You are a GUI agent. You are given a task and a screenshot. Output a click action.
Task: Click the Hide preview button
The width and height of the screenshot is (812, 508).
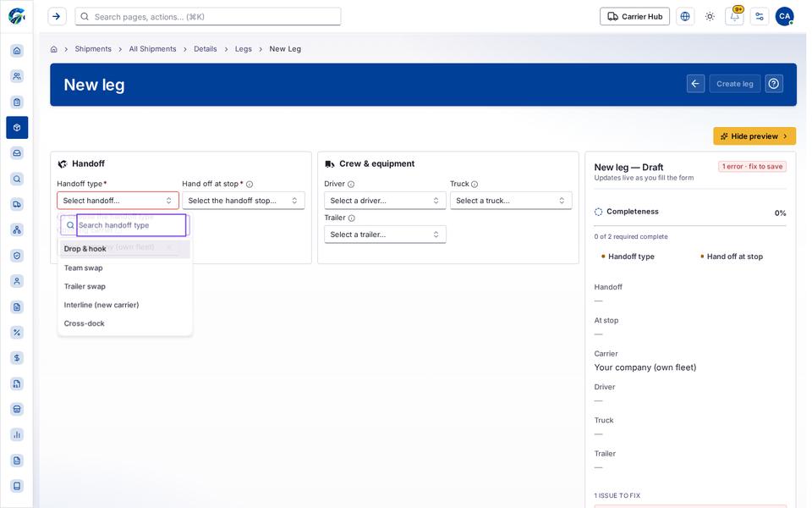[754, 136]
